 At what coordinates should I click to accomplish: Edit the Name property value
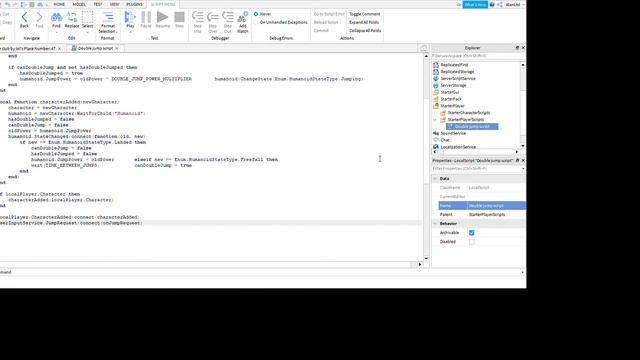[x=496, y=206]
